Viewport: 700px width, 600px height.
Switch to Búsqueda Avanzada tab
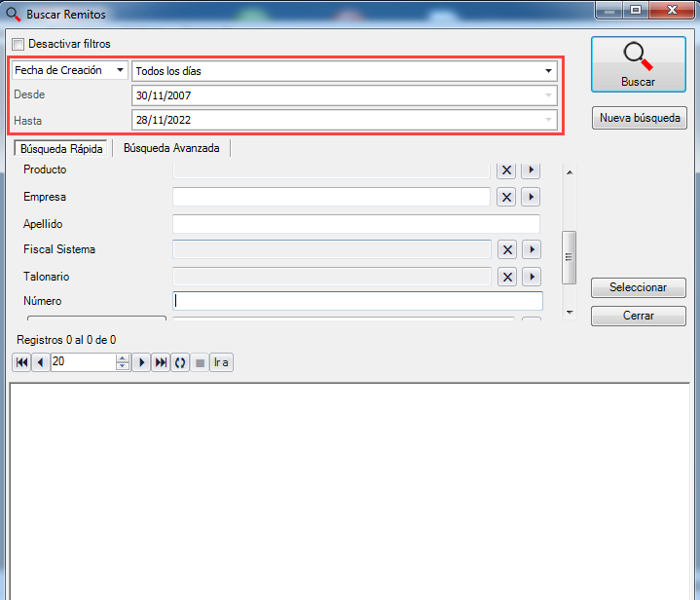pos(171,148)
